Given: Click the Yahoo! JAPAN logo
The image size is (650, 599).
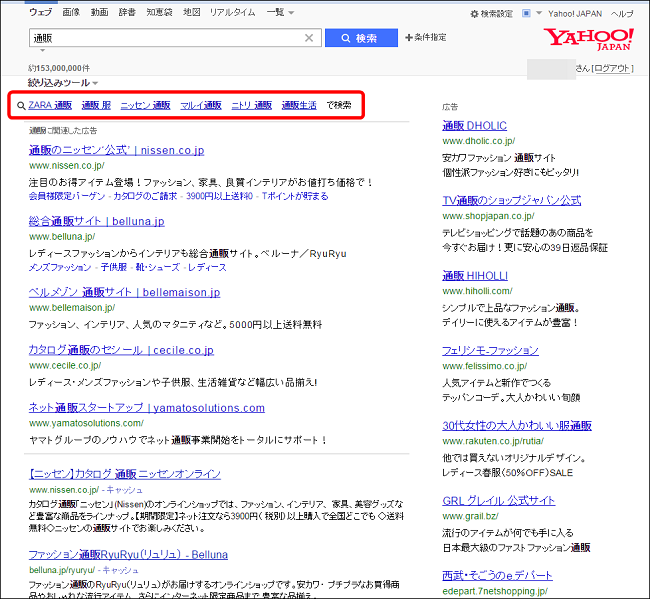Looking at the screenshot, I should [x=589, y=39].
